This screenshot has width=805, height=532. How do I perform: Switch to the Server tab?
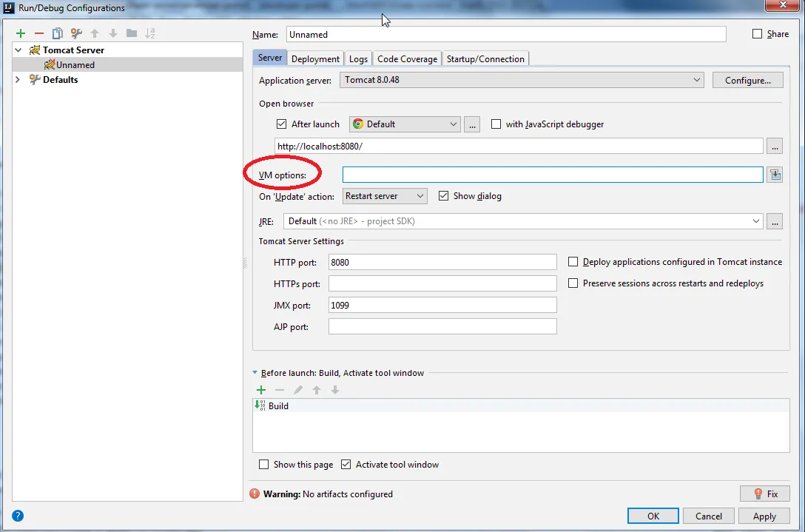(x=270, y=58)
